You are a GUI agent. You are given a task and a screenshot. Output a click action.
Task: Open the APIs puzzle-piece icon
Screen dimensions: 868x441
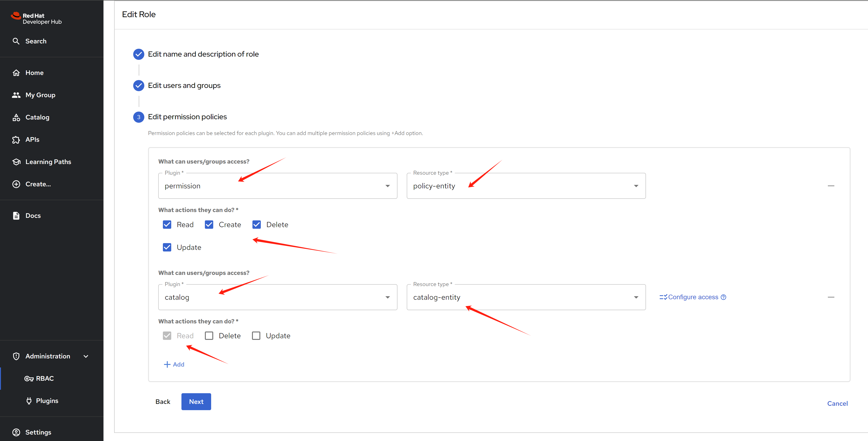[16, 139]
